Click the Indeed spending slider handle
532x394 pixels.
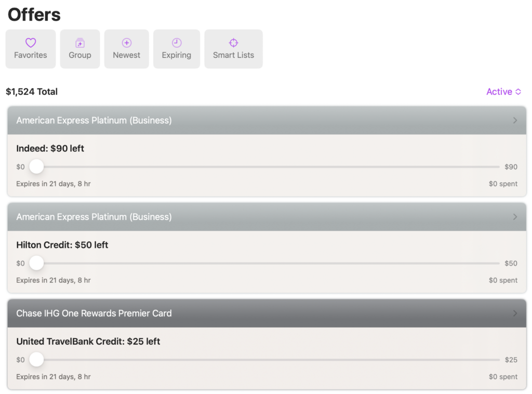(x=36, y=167)
